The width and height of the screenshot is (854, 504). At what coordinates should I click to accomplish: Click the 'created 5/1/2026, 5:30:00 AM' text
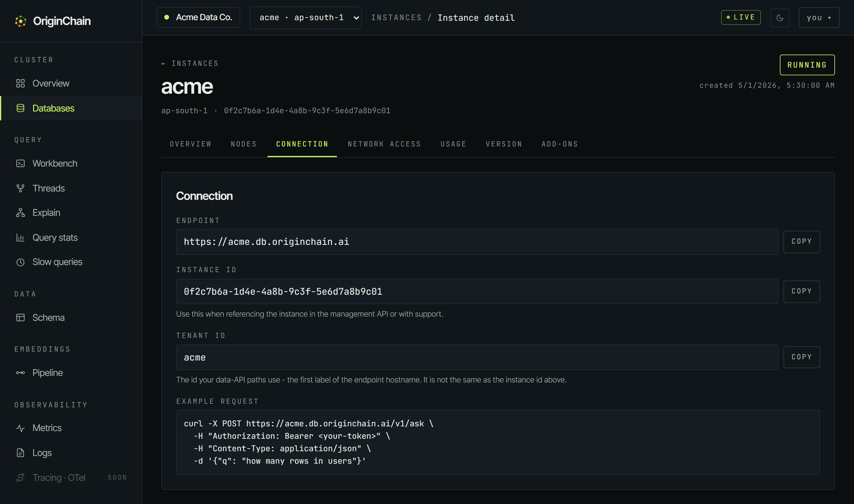pyautogui.click(x=767, y=85)
